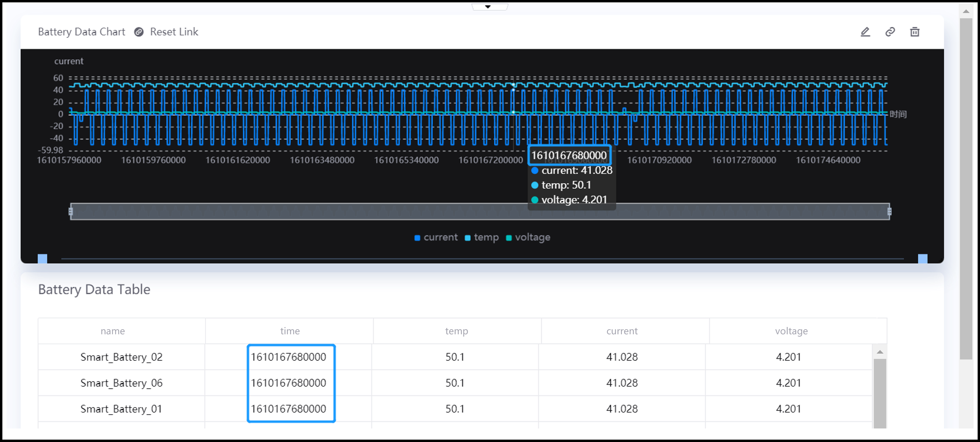Click the link chain icon on the chart
The width and height of the screenshot is (980, 442).
(x=890, y=32)
